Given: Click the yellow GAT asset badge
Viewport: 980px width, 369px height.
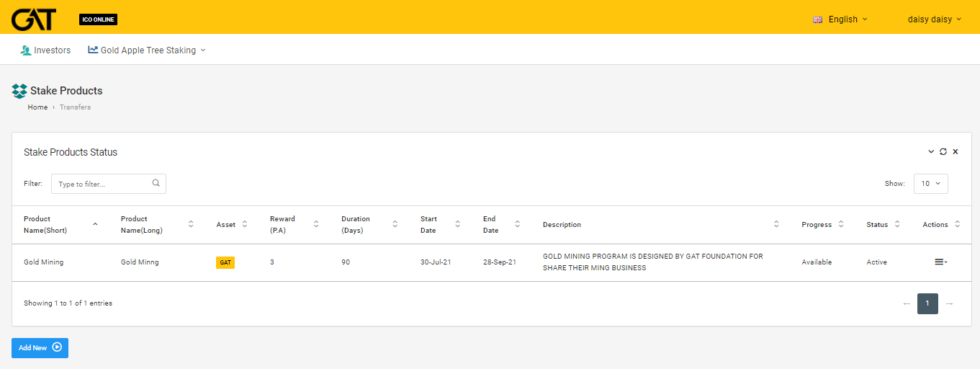Looking at the screenshot, I should pyautogui.click(x=225, y=262).
